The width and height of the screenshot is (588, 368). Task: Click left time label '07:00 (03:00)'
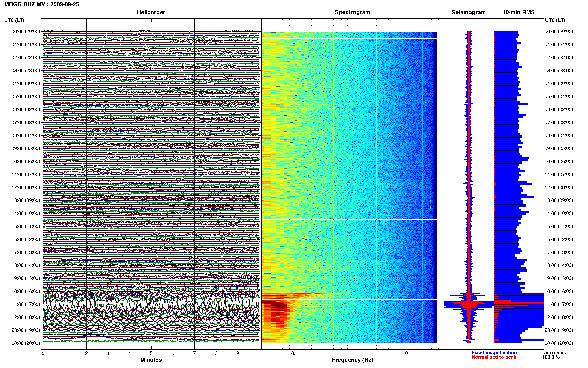point(26,122)
